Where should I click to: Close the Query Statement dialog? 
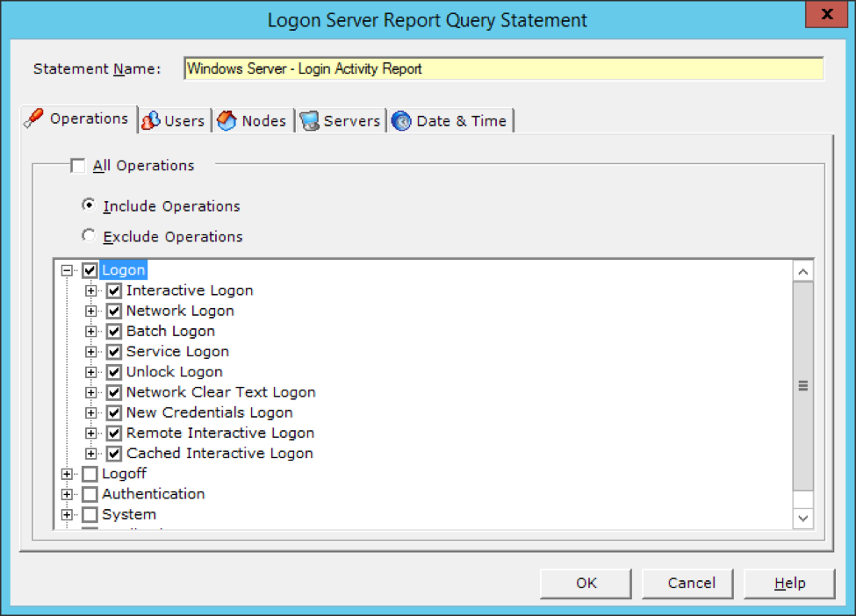[826, 14]
